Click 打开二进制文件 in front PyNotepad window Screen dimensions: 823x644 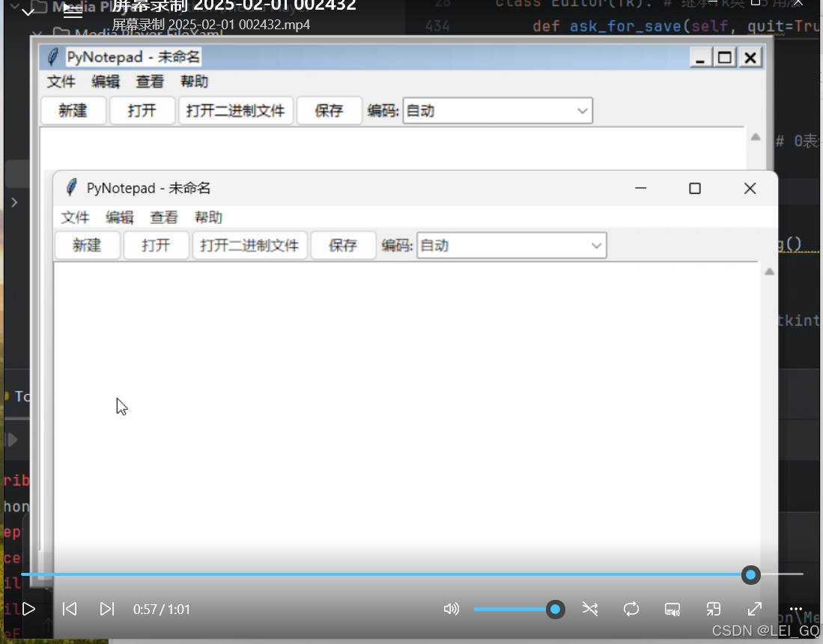pos(249,245)
